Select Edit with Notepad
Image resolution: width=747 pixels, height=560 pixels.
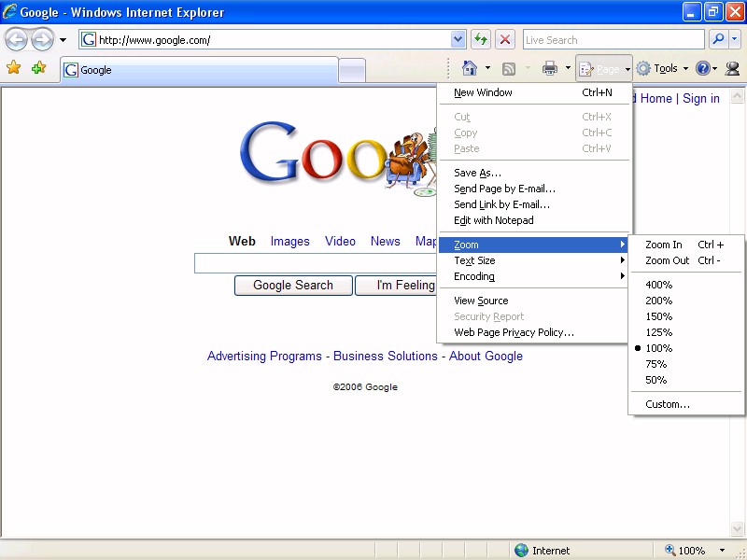(533, 220)
